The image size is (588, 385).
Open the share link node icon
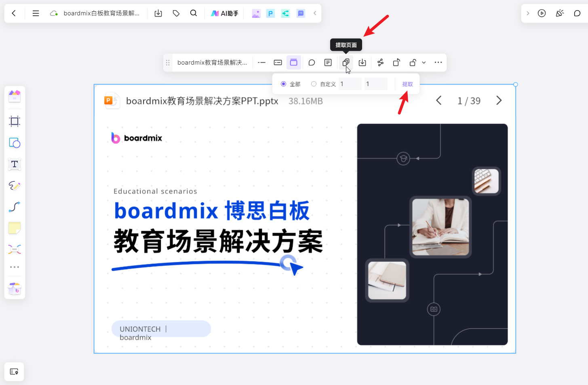click(380, 63)
